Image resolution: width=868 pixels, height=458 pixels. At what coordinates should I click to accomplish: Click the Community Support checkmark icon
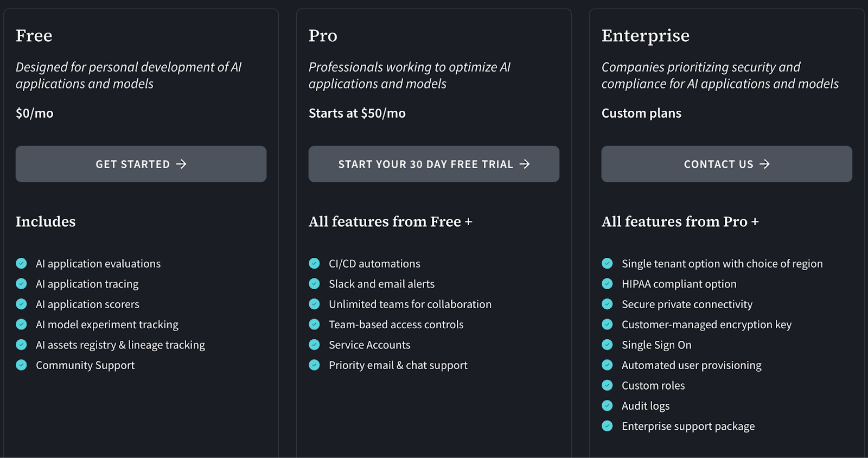pyautogui.click(x=22, y=365)
